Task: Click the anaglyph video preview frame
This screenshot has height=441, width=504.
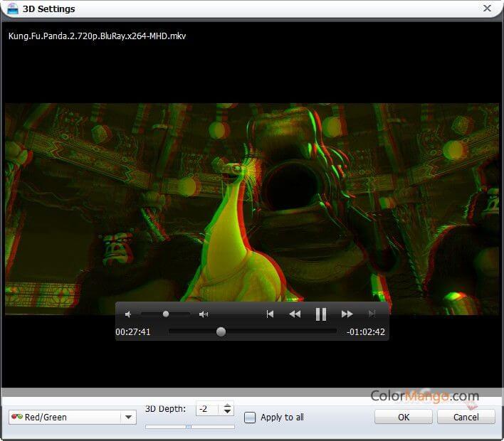Action: click(x=252, y=206)
